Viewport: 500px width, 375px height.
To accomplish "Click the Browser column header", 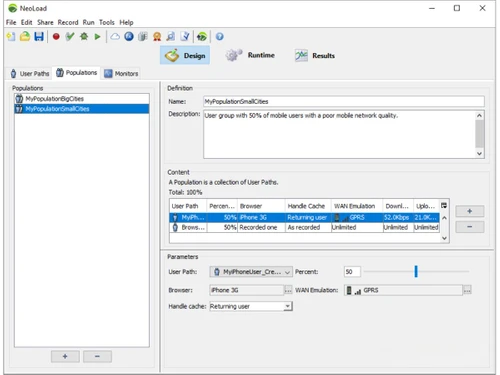I will 261,206.
